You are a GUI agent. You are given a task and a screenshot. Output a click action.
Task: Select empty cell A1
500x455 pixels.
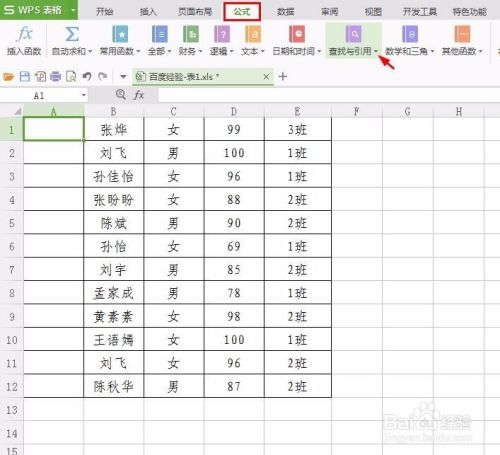pos(53,129)
